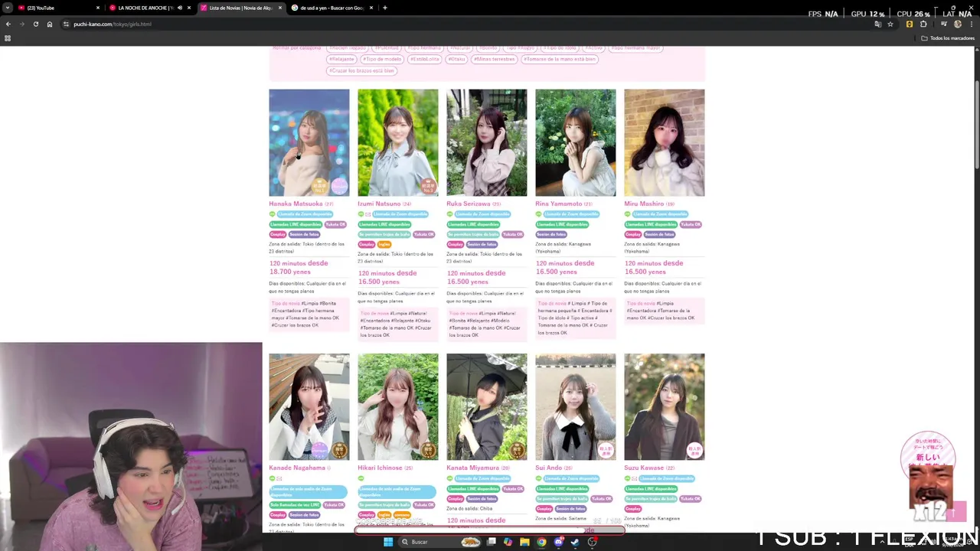This screenshot has width=980, height=551.
Task: Open Todos los marcadores folder
Action: pyautogui.click(x=948, y=37)
